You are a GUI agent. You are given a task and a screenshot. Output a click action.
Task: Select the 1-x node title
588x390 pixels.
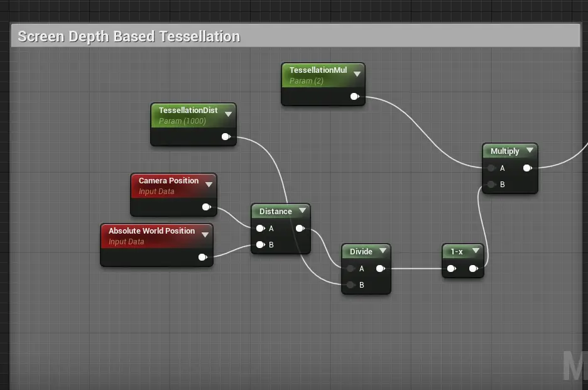pos(456,252)
